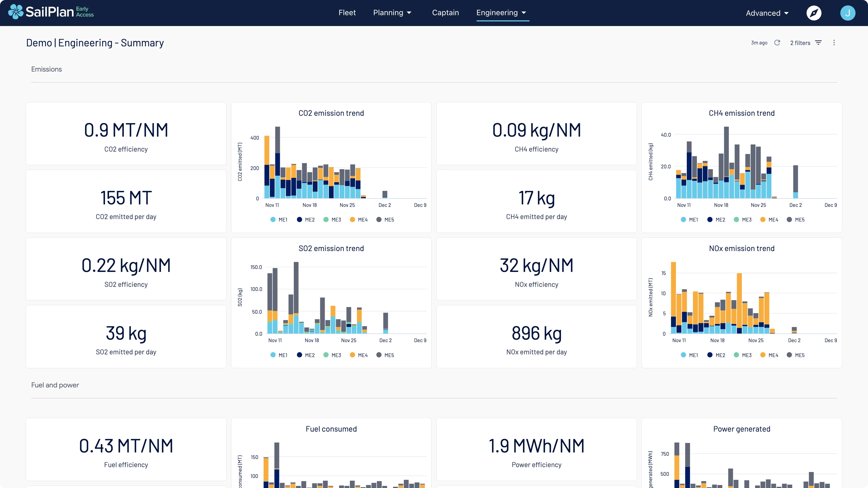
Task: Click the NOx emission trend title
Action: [x=742, y=249]
